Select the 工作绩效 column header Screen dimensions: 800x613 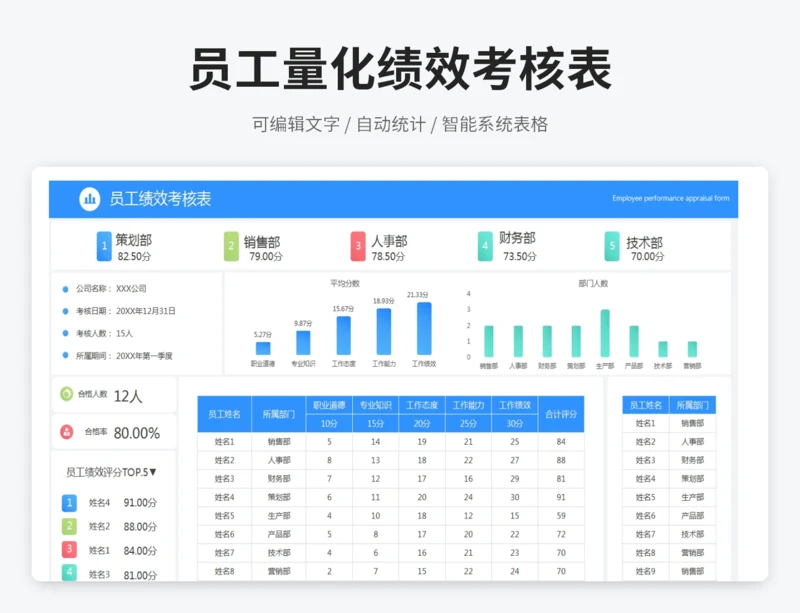[515, 405]
